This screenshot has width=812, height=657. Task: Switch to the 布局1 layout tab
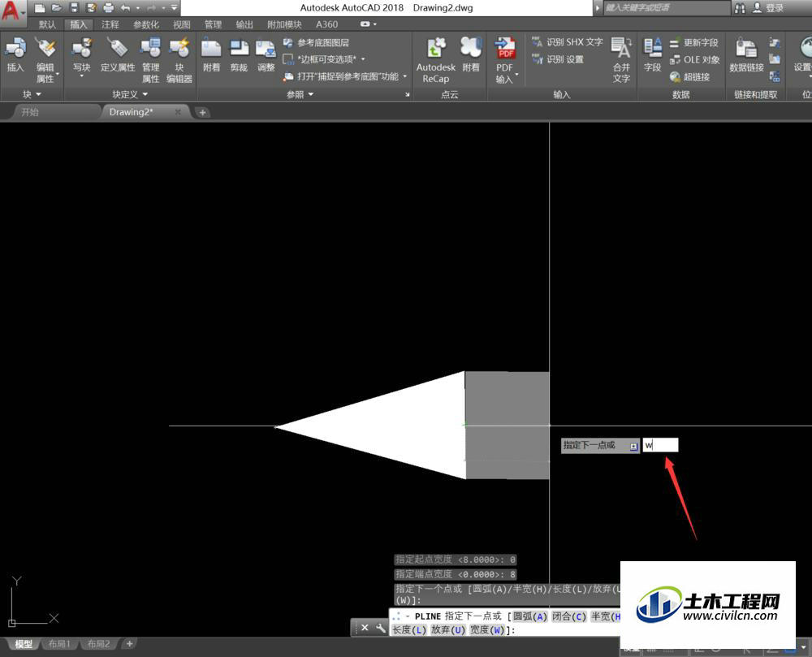(x=59, y=643)
